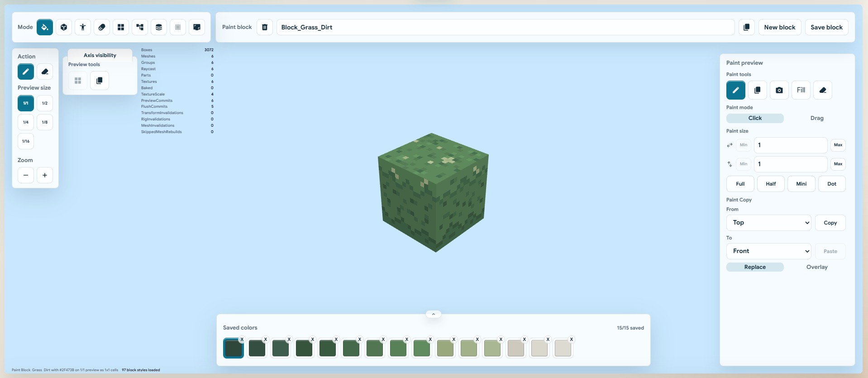This screenshot has width=868, height=378.
Task: Select the paint bucket mode icon
Action: click(45, 27)
